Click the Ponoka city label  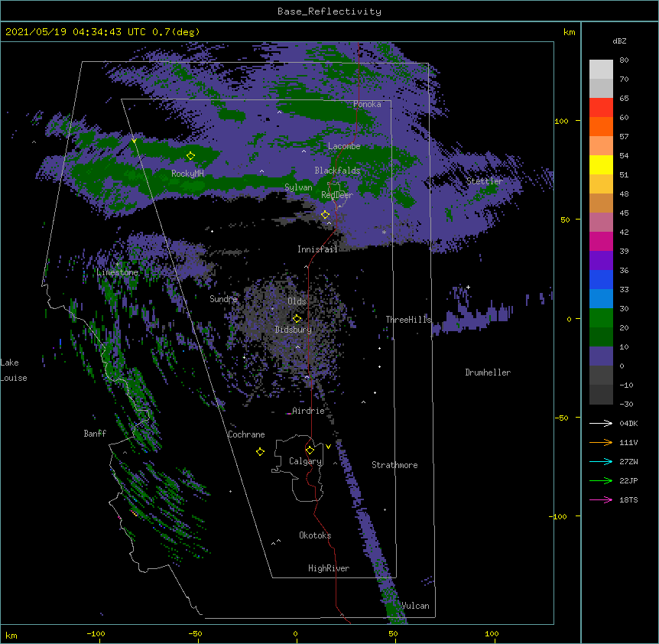(x=367, y=104)
